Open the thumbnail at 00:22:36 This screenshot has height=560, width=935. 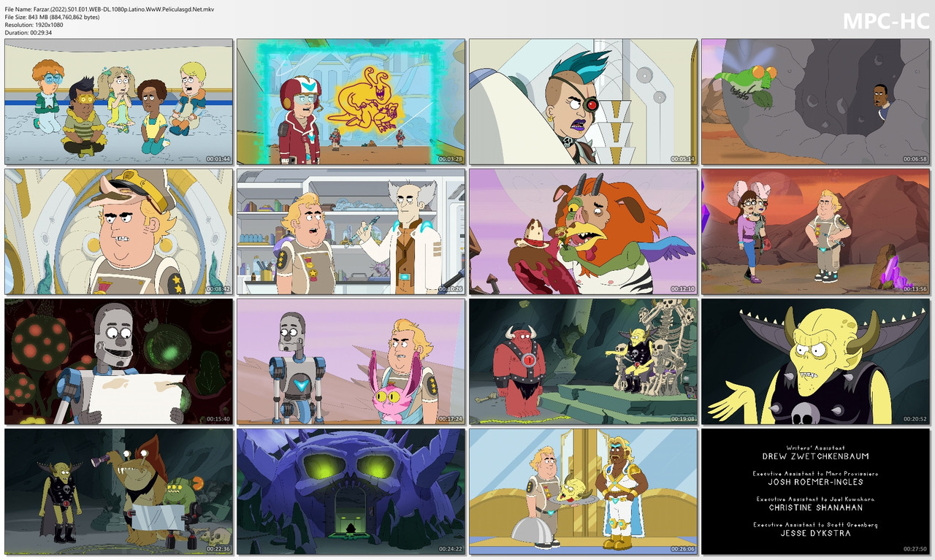click(x=118, y=491)
